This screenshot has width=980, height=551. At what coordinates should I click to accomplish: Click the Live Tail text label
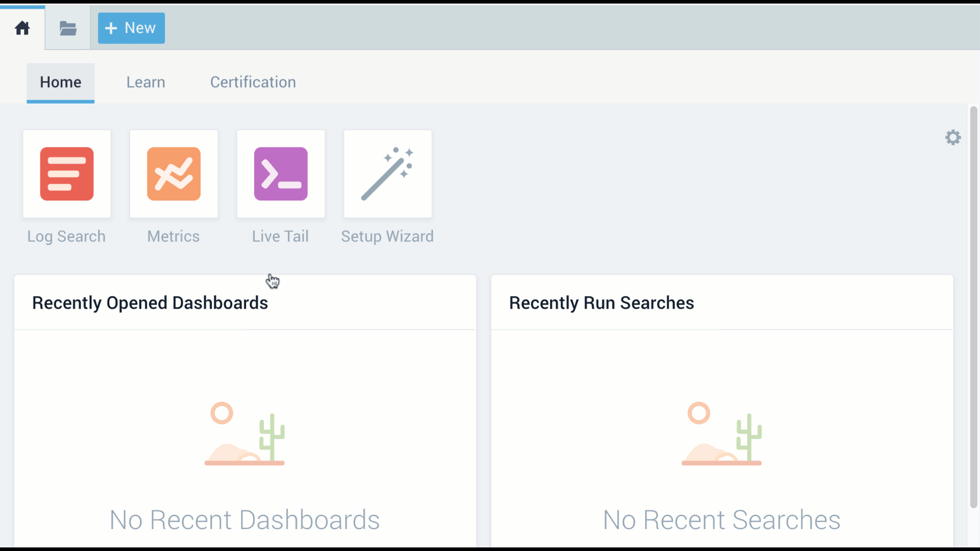[280, 236]
